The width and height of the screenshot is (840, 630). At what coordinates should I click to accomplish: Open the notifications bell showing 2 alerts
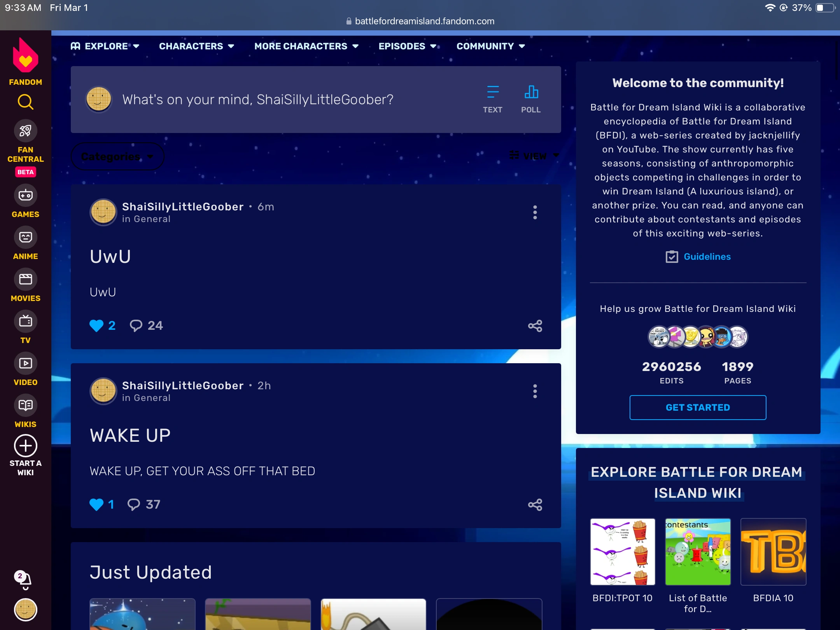click(24, 579)
